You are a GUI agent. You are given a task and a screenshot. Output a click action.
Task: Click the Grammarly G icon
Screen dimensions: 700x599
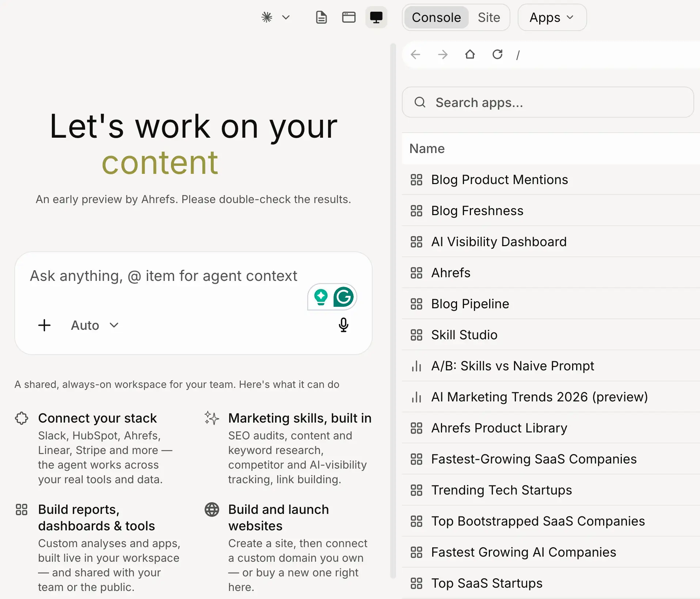(x=343, y=297)
